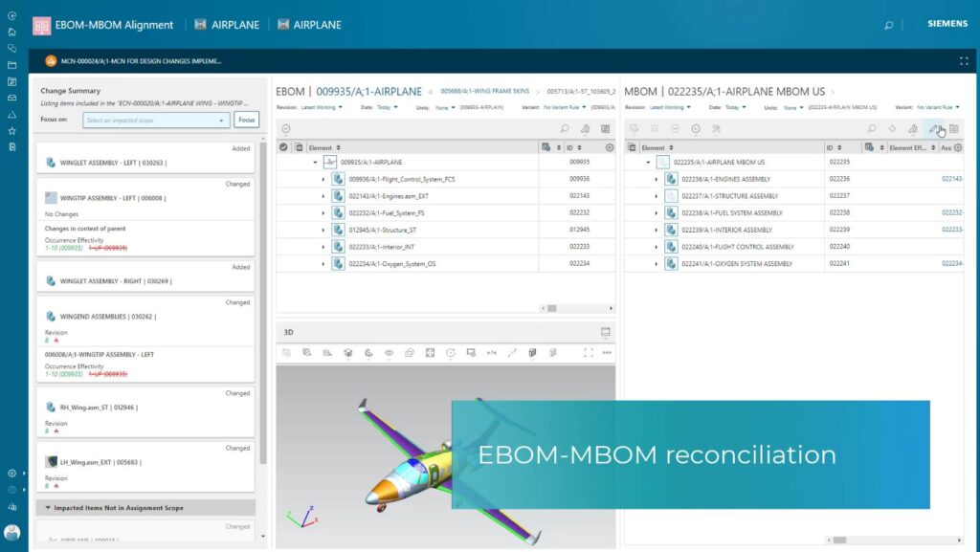Expand the 022143 Engines.asm_EXT row
Viewport: 980px width, 552px height.
323,196
